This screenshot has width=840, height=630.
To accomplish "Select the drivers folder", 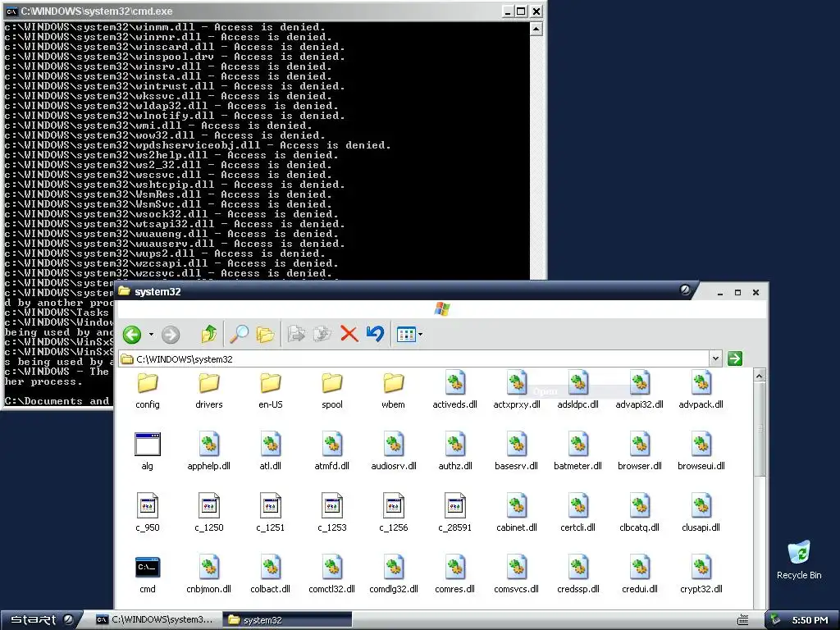I will (209, 390).
